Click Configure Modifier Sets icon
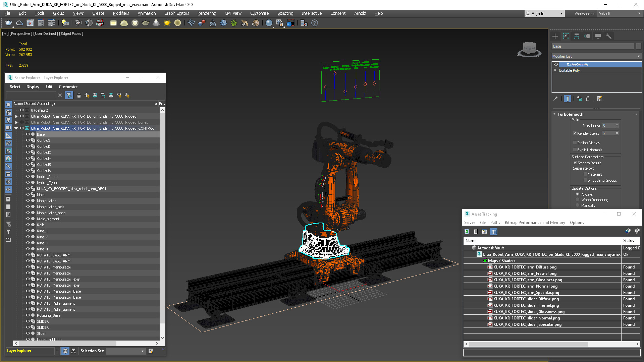 600,99
